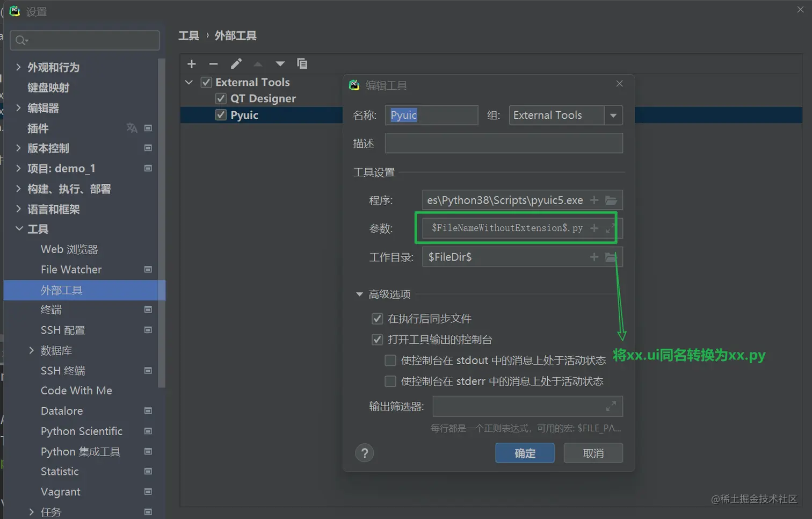The image size is (812, 519).
Task: Click the 工具 breadcrumb link
Action: [189, 36]
